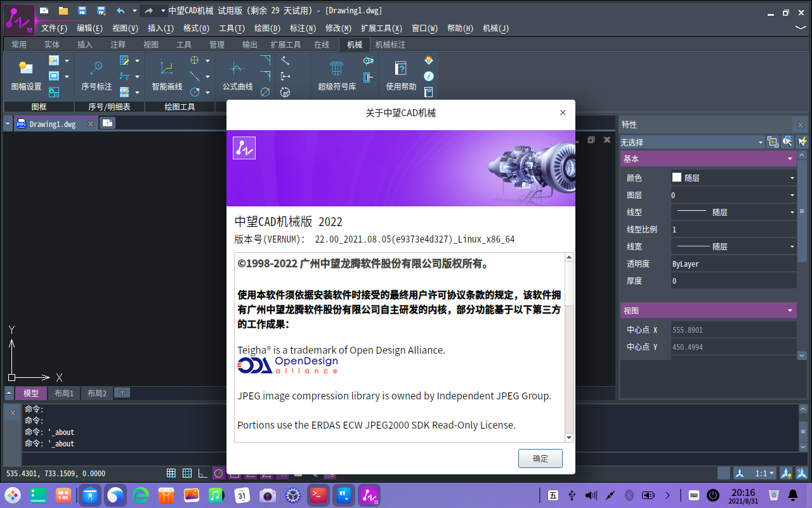The width and height of the screenshot is (812, 508).
Task: Click the lightbulb tips icon in the ribbon
Action: coord(429,60)
